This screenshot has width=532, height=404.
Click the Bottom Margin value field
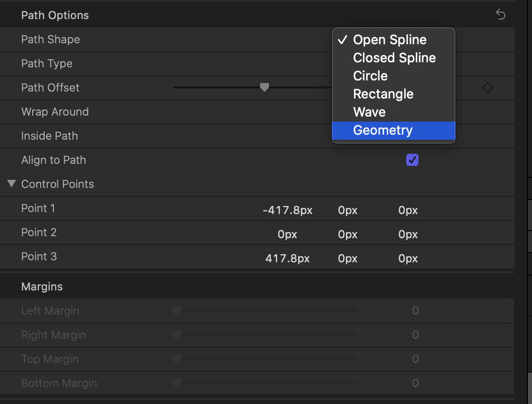tap(415, 383)
